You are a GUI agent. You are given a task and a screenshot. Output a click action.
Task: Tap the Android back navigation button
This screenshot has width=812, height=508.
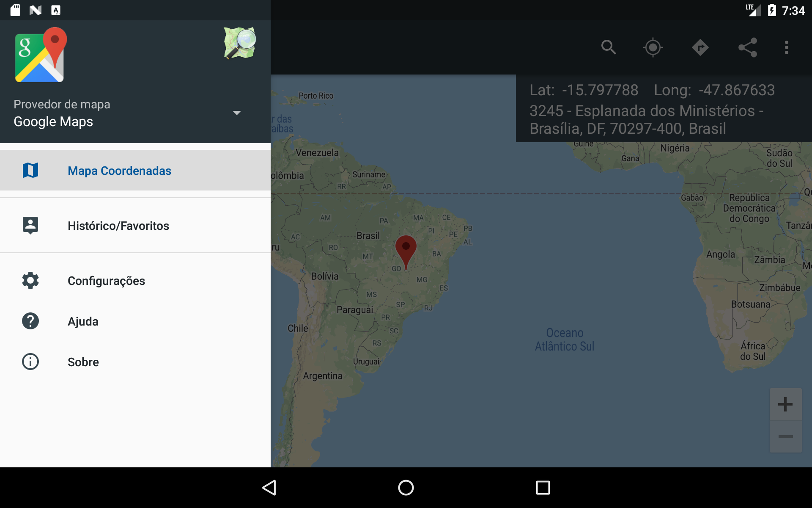click(x=269, y=488)
